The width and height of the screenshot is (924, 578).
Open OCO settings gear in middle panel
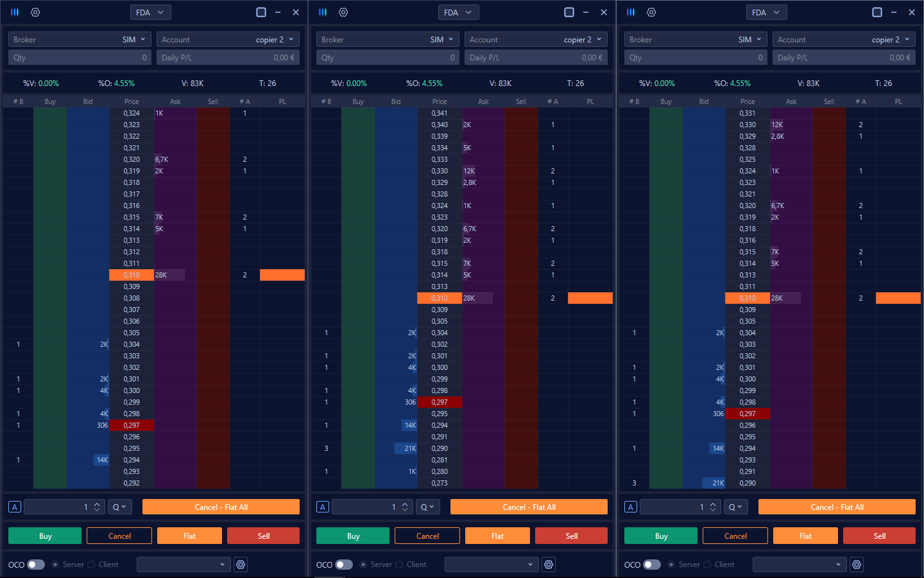[x=549, y=565]
